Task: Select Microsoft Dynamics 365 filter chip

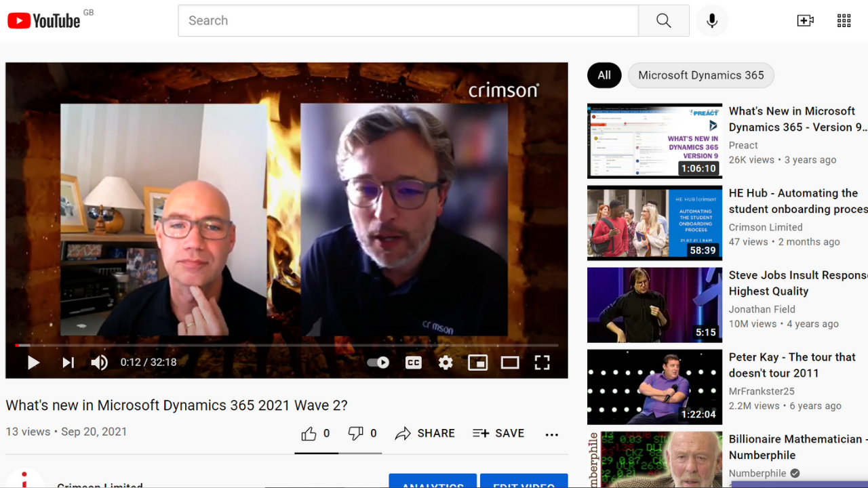Action: point(701,75)
